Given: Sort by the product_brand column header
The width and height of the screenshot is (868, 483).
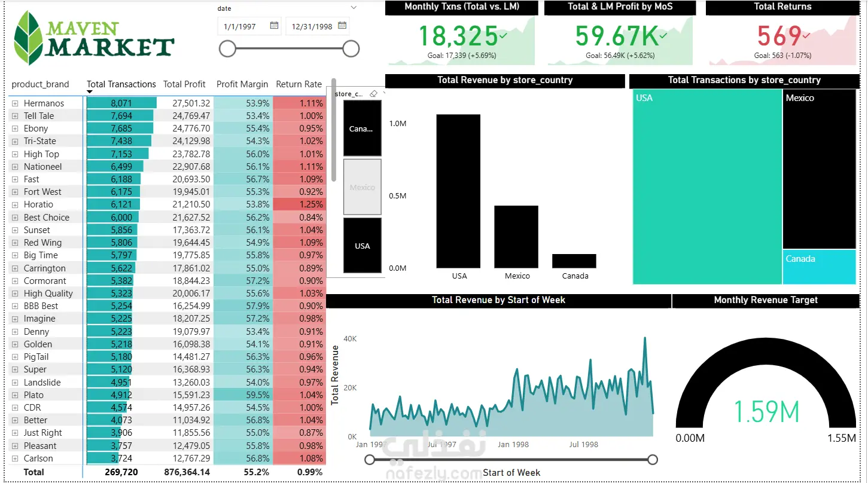Looking at the screenshot, I should pos(41,84).
